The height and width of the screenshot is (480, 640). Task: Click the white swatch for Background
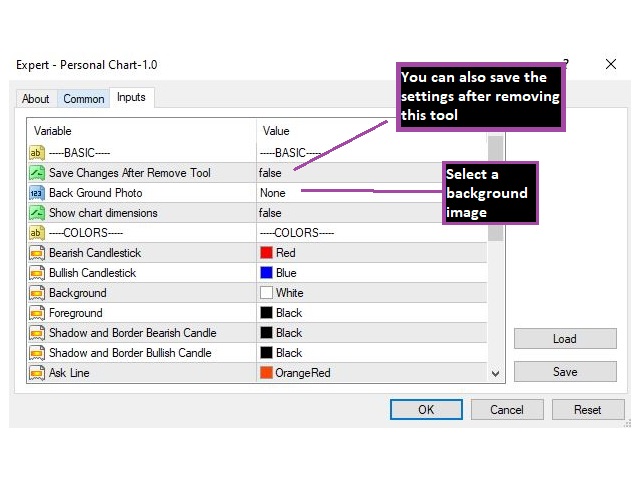pos(267,293)
